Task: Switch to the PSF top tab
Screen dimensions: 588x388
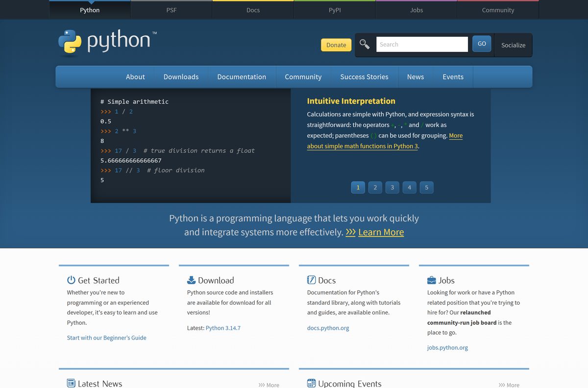Action: [171, 10]
